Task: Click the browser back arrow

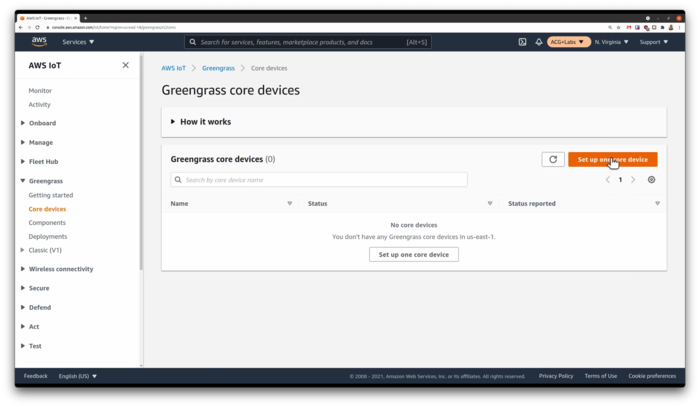Action: coord(21,27)
